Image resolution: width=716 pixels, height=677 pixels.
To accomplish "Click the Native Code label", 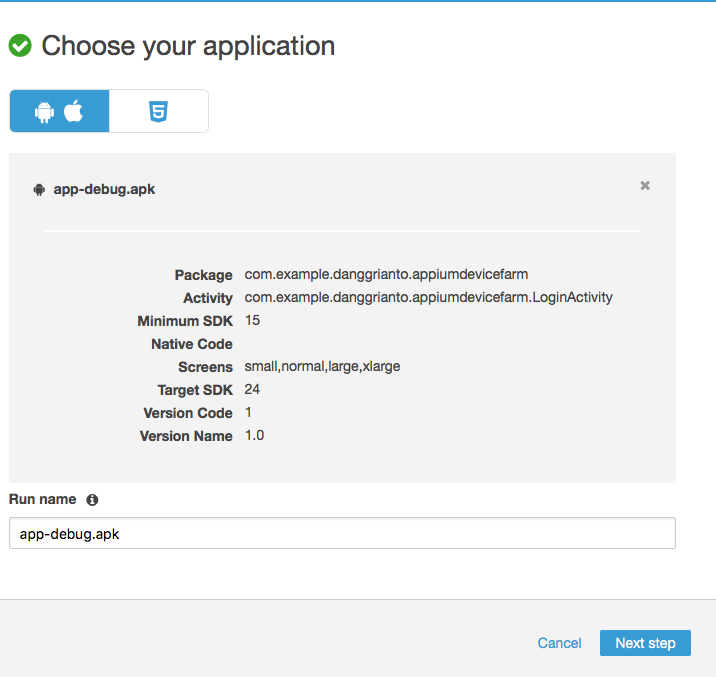I will point(192,344).
